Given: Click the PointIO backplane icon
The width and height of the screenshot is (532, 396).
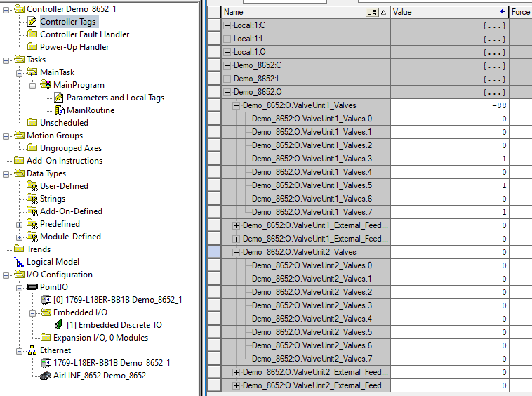Looking at the screenshot, I should pyautogui.click(x=32, y=287).
